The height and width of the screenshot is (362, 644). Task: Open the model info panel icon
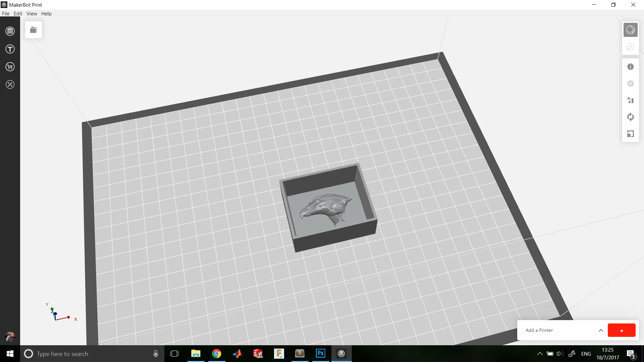click(x=630, y=67)
